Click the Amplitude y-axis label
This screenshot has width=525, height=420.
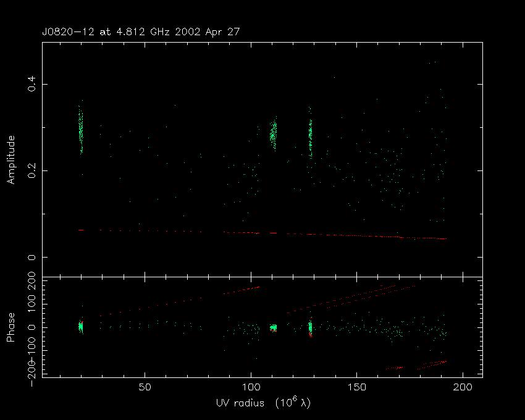click(x=11, y=159)
